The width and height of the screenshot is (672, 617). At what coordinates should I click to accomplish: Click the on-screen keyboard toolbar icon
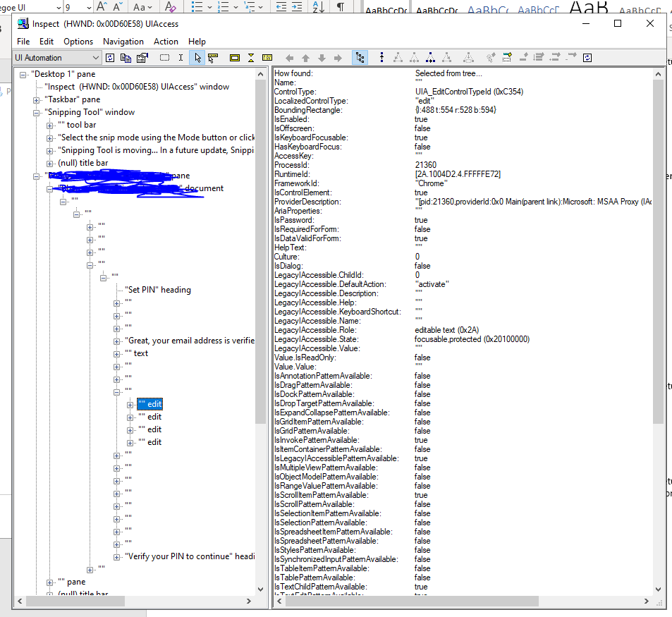coord(268,58)
